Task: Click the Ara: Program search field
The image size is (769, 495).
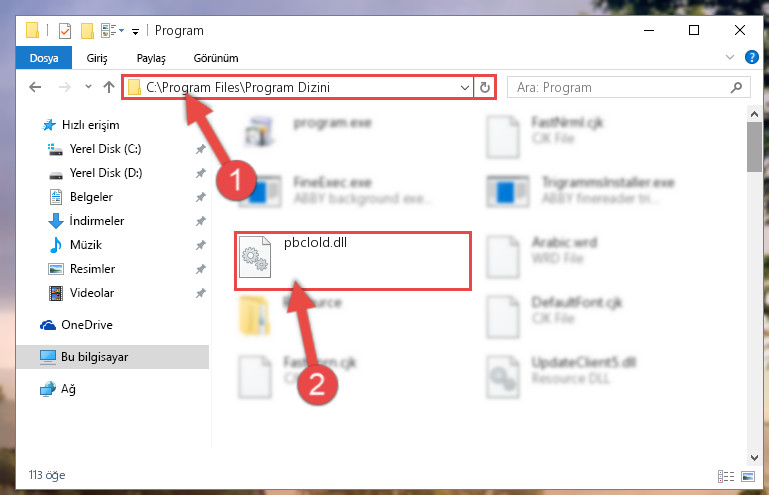Action: coord(619,87)
